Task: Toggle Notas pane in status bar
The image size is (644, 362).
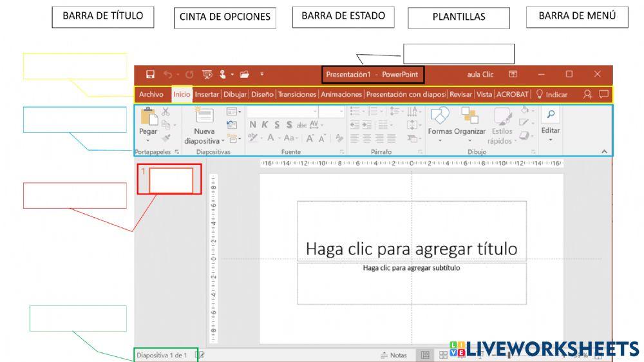Action: pyautogui.click(x=394, y=355)
